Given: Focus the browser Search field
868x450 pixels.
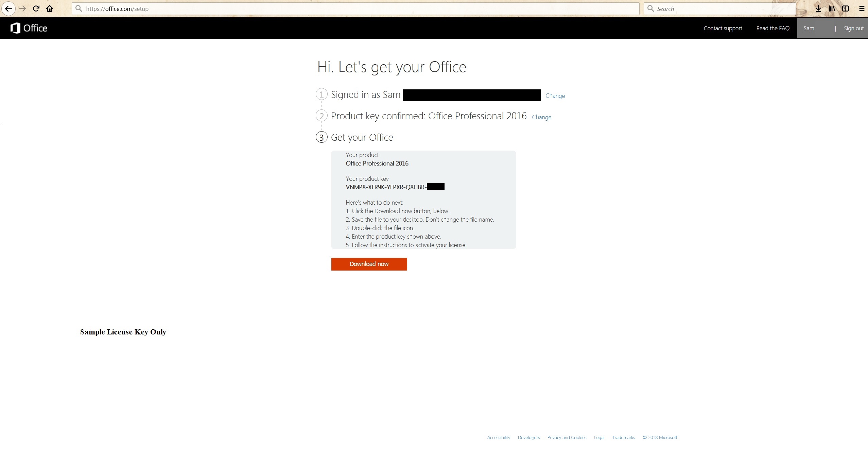Looking at the screenshot, I should click(x=720, y=8).
